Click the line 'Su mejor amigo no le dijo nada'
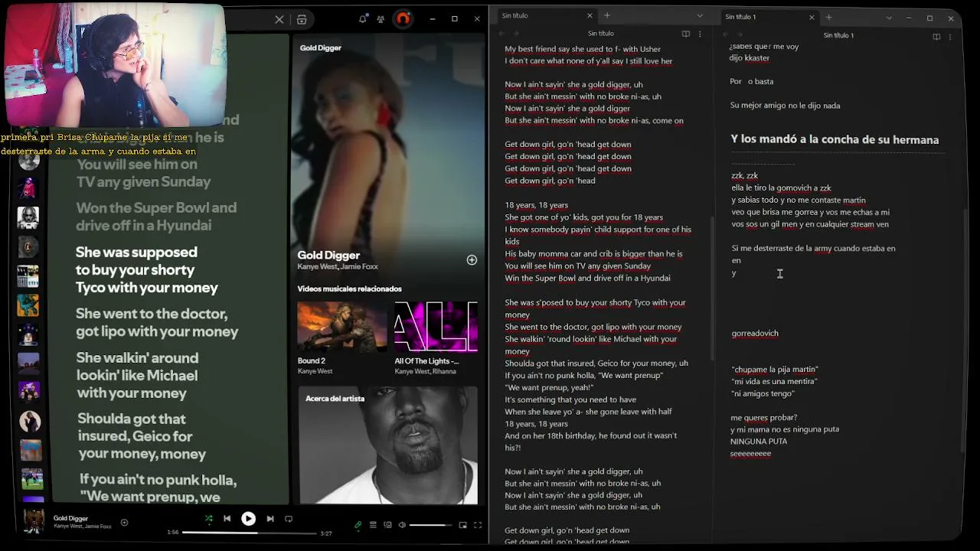This screenshot has width=980, height=551. 785,106
